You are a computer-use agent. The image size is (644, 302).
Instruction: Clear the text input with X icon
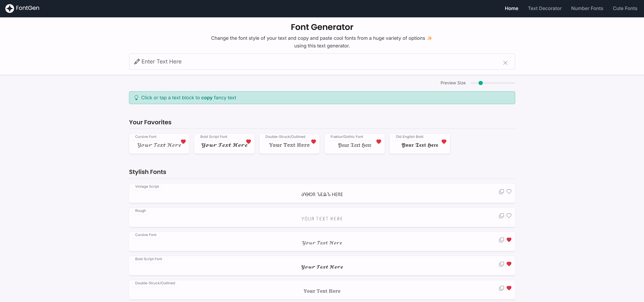505,63
